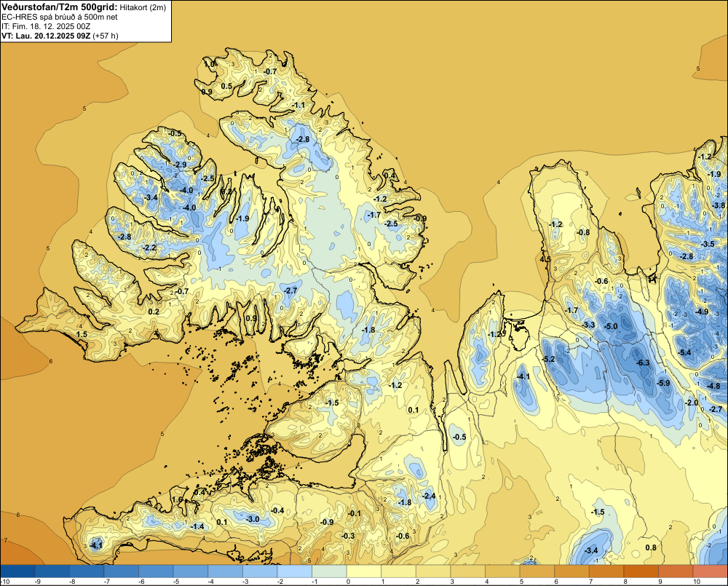Click the -3.8 temperature label
Image resolution: width=728 pixels, height=586 pixels.
(x=719, y=205)
